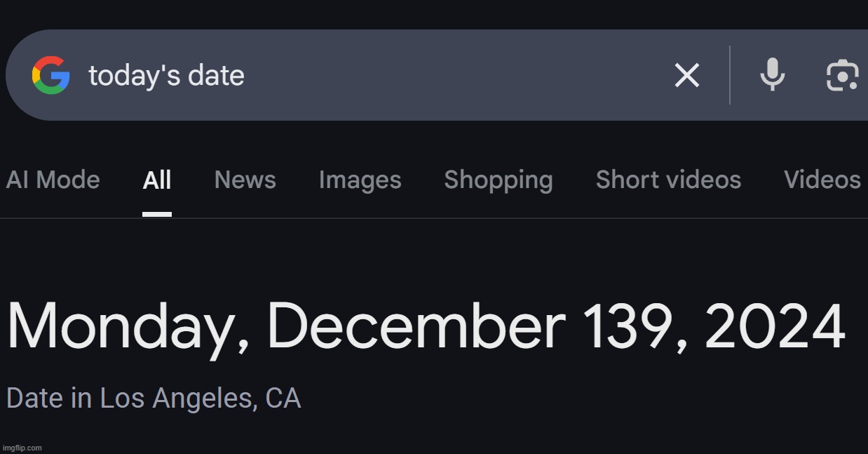Click the empty space in search box

[x=456, y=75]
